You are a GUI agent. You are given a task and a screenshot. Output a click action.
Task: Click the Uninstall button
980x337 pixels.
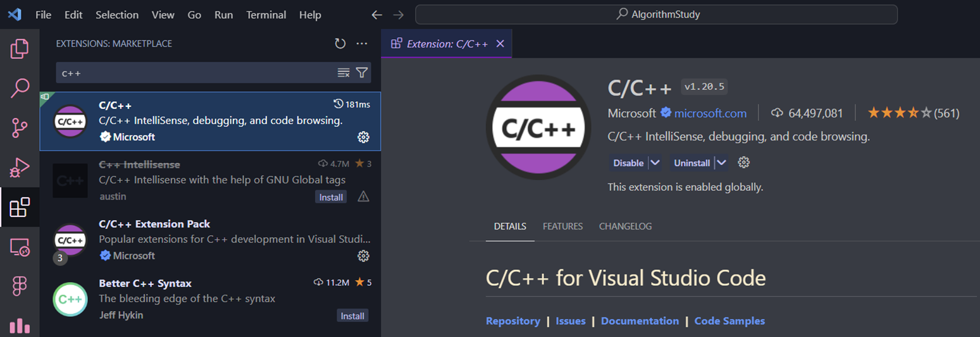point(692,162)
